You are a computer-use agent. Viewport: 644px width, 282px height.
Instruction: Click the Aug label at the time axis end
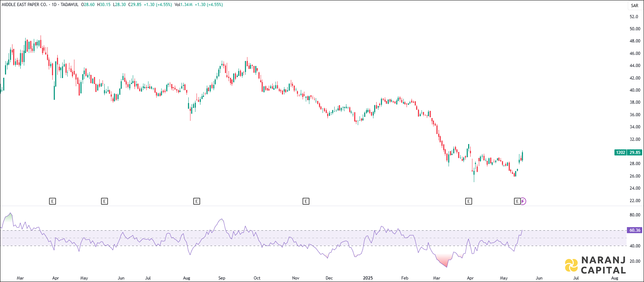tap(615, 278)
